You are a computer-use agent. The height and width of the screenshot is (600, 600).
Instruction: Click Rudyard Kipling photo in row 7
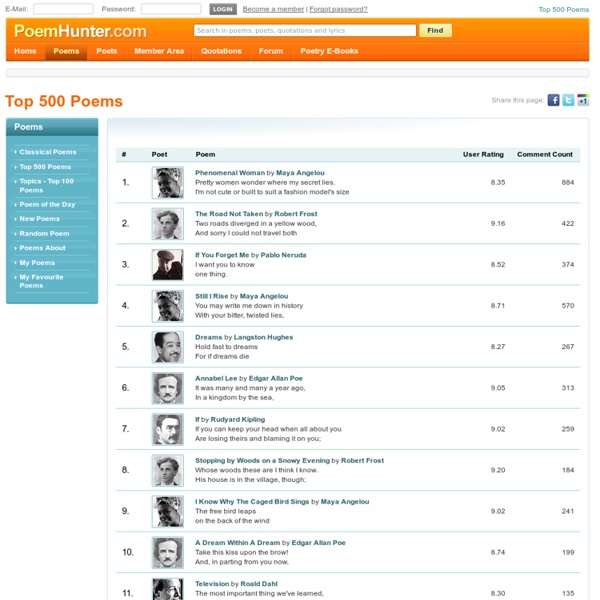coord(168,429)
